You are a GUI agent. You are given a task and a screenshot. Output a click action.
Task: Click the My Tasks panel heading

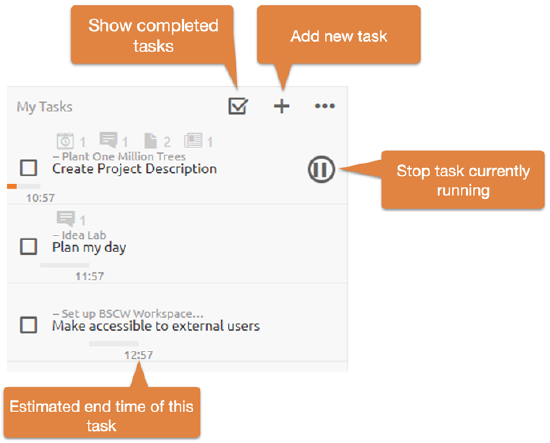coord(45,107)
